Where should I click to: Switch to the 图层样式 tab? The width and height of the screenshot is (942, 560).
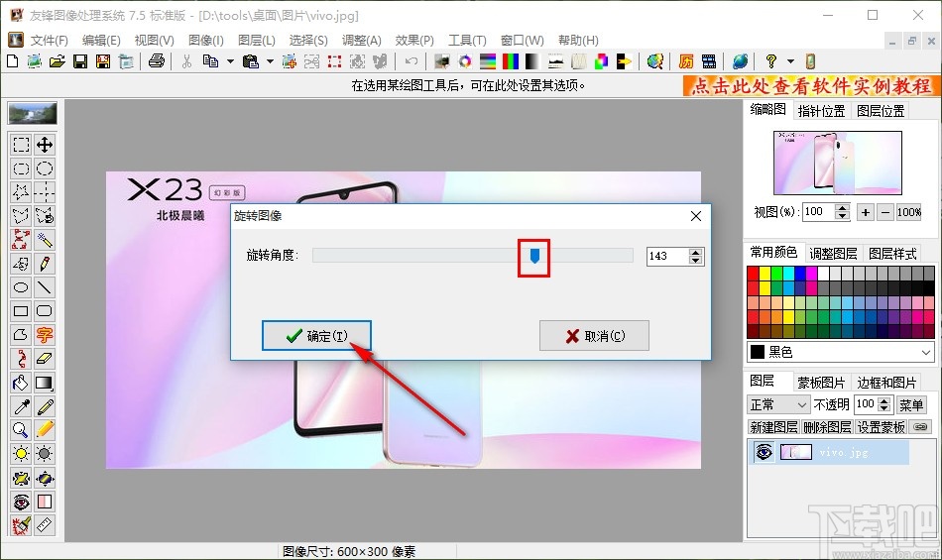892,254
